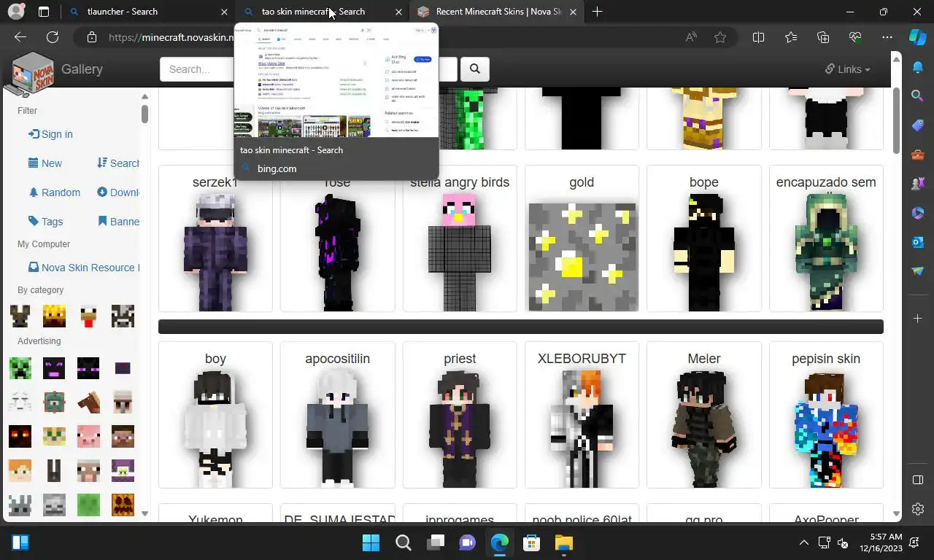Open browser Collections
This screenshot has width=934, height=560.
coord(823,37)
